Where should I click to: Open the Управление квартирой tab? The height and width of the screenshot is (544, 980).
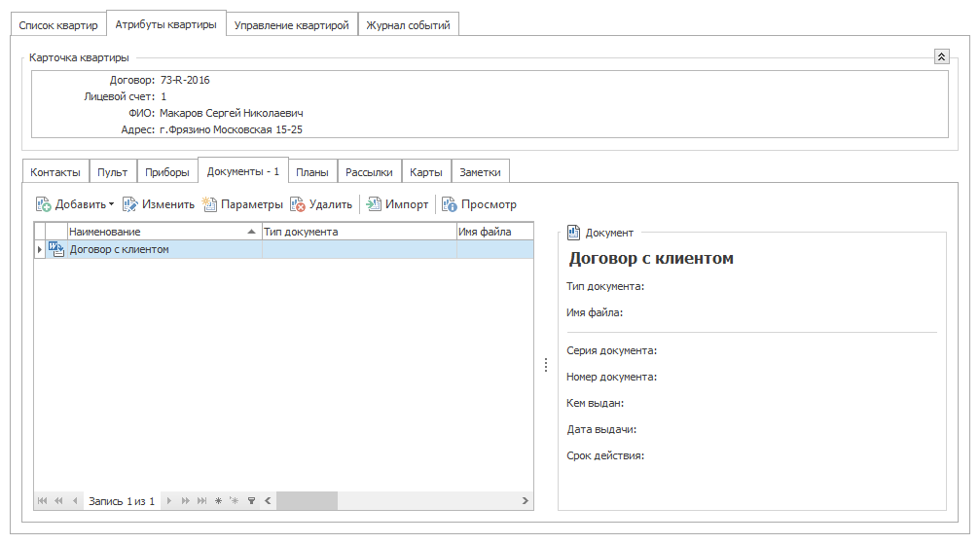pyautogui.click(x=291, y=25)
